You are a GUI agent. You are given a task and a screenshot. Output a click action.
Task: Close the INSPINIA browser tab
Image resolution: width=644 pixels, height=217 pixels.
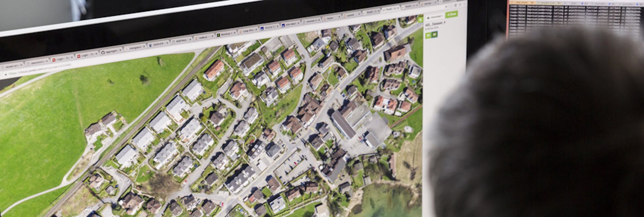pos(190,39)
